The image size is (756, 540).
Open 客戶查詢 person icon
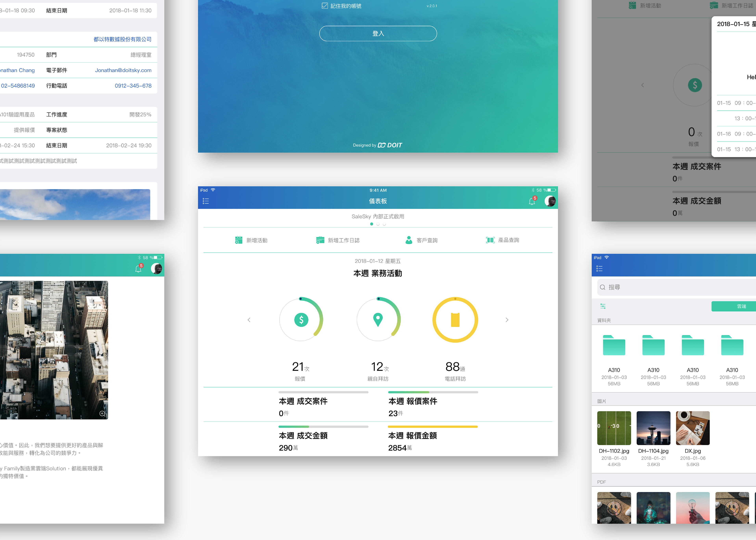click(x=409, y=240)
